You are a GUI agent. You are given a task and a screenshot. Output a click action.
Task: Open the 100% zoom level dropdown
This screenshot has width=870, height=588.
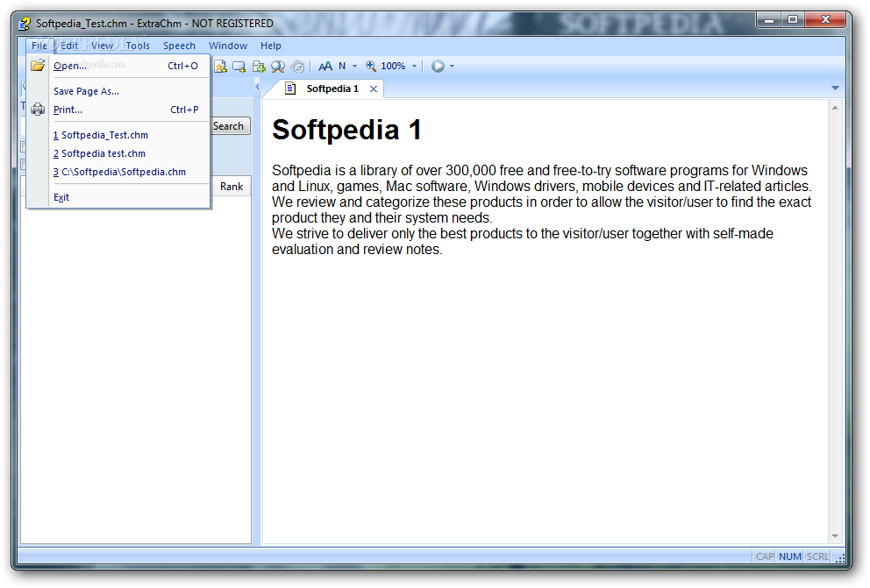pos(414,66)
